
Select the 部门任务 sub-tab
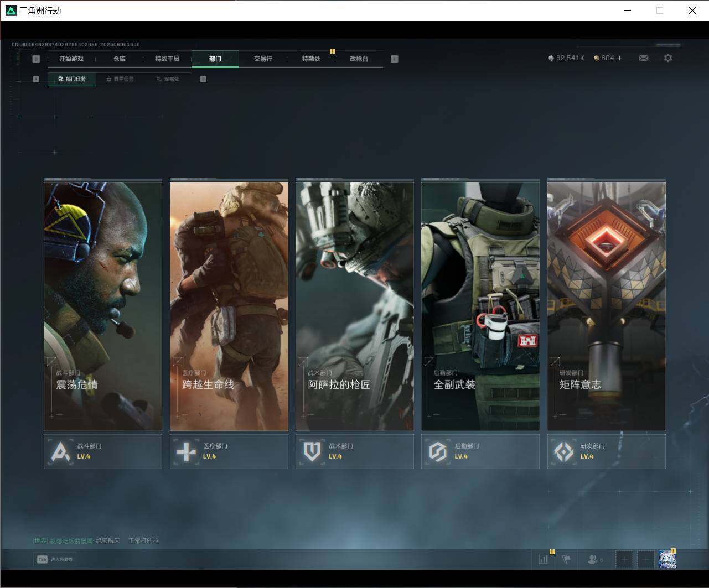tap(71, 79)
